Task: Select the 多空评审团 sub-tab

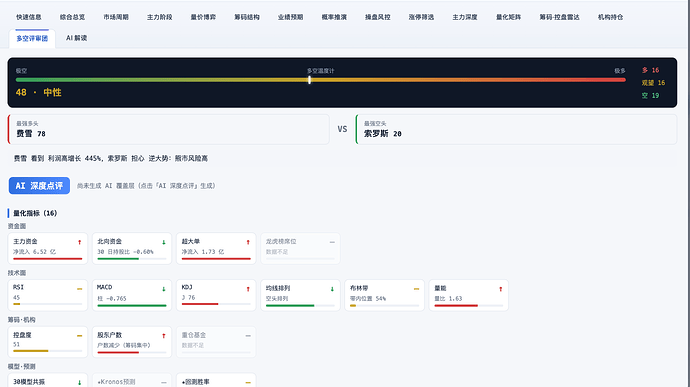Action: [32, 38]
